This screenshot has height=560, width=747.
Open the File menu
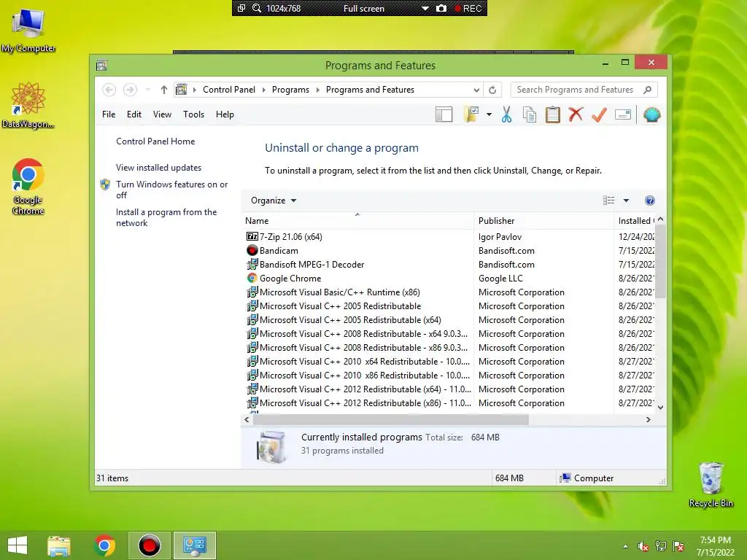click(109, 114)
